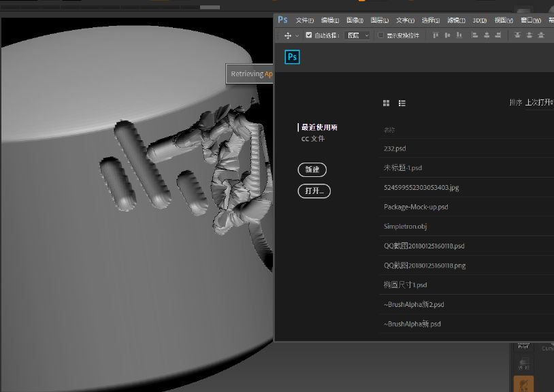Open recent file 椭圆尺寸1.psd

pyautogui.click(x=467, y=285)
